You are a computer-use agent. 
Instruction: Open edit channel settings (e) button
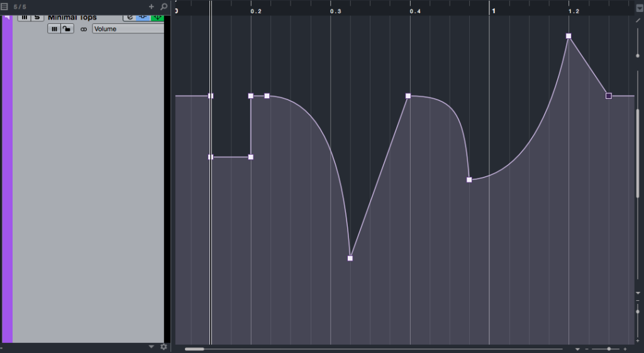coord(130,17)
